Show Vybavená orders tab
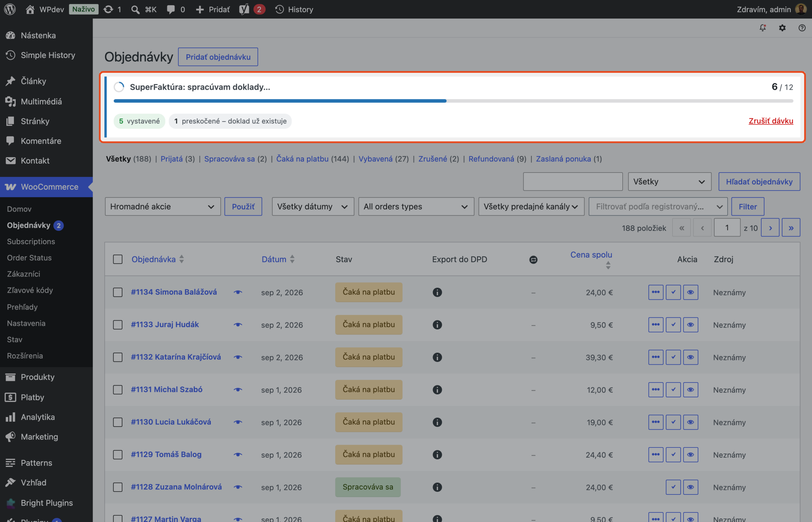 tap(375, 159)
